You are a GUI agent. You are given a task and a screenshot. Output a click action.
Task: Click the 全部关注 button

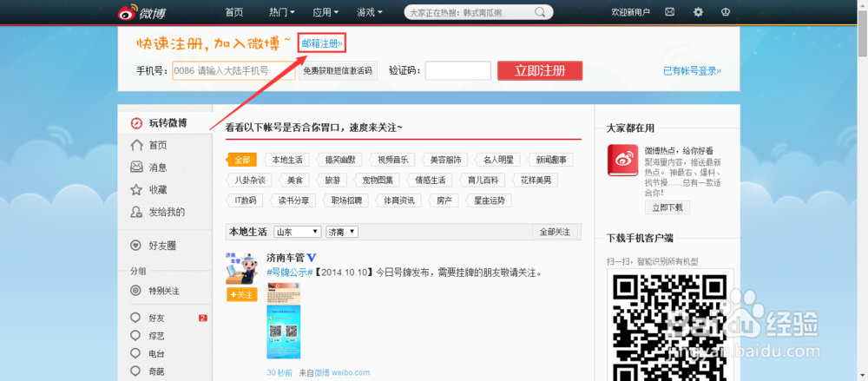pyautogui.click(x=555, y=232)
